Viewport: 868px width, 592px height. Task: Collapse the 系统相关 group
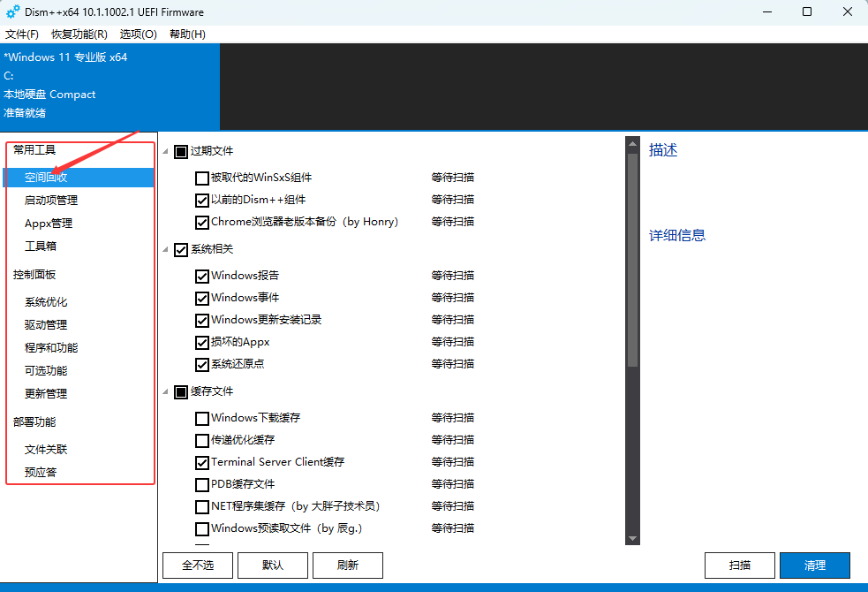165,250
